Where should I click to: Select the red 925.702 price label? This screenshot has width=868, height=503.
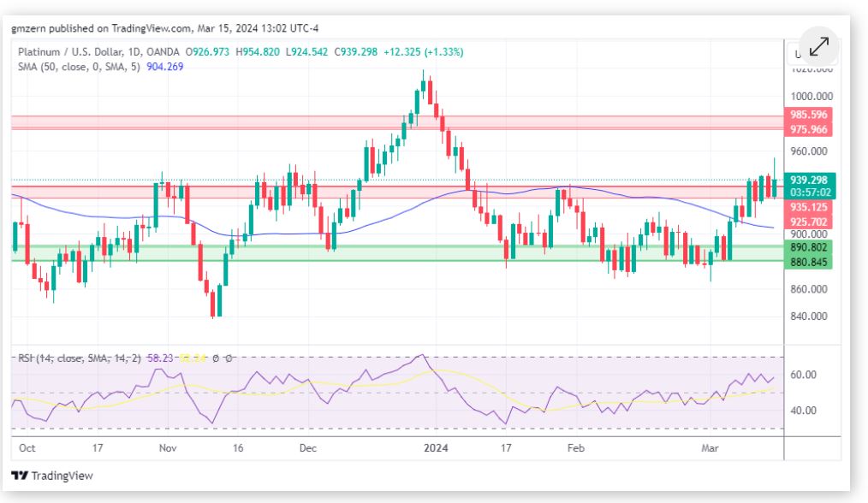809,222
